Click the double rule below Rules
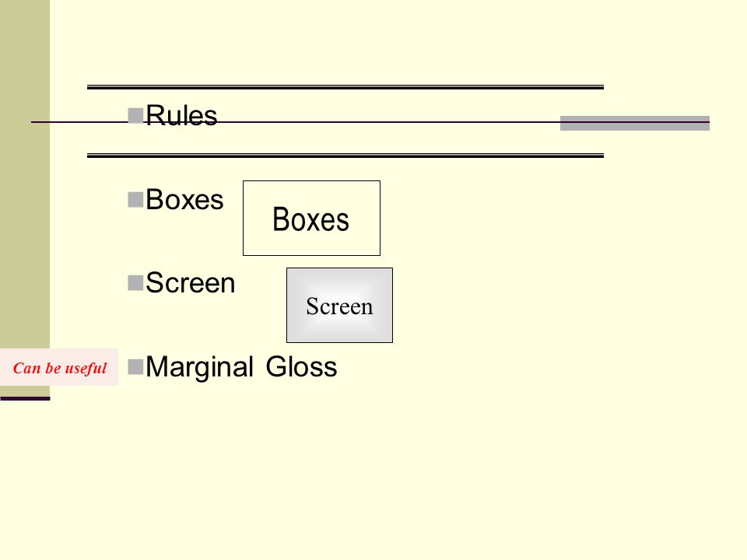This screenshot has width=747, height=560. [345, 156]
